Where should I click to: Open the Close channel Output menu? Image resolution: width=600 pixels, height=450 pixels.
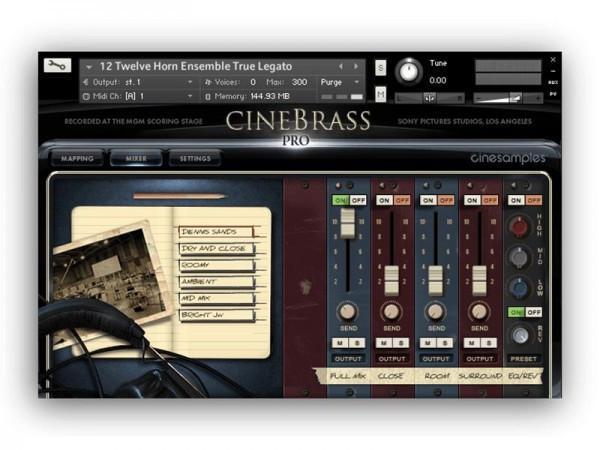pyautogui.click(x=392, y=359)
